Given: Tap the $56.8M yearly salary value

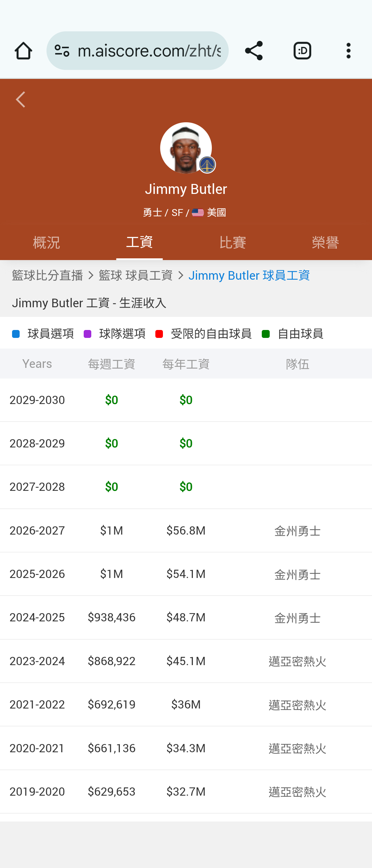Looking at the screenshot, I should (186, 530).
